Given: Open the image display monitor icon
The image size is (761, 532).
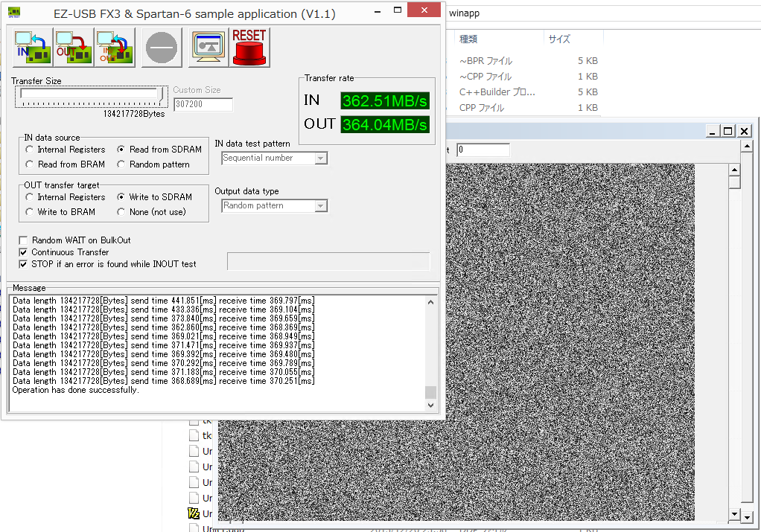Looking at the screenshot, I should click(x=208, y=48).
